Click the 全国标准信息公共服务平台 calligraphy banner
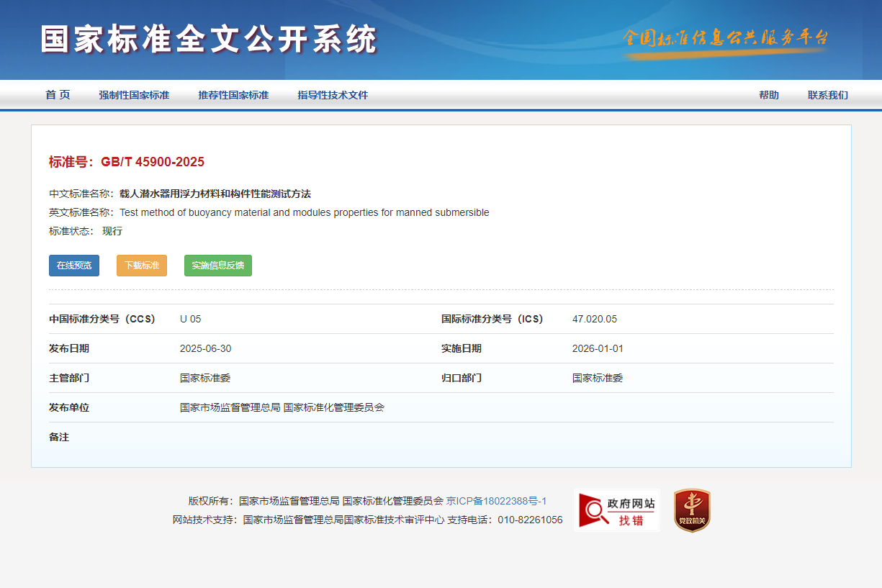 pyautogui.click(x=725, y=39)
